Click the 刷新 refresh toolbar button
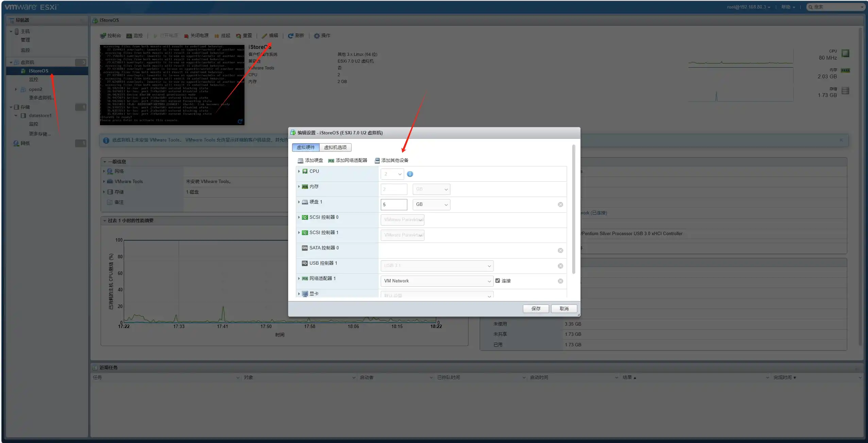This screenshot has width=868, height=443. click(296, 36)
